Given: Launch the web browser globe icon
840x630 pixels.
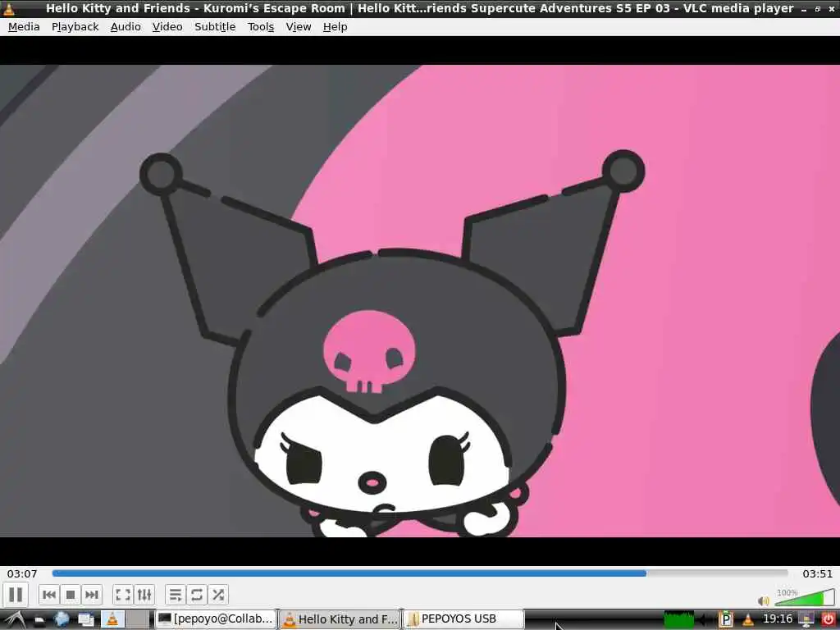Looking at the screenshot, I should (62, 619).
